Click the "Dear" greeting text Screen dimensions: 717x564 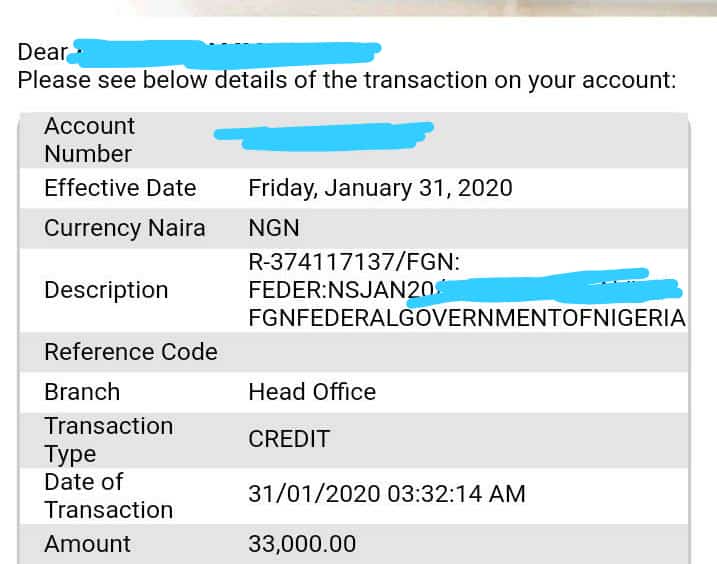[42, 52]
